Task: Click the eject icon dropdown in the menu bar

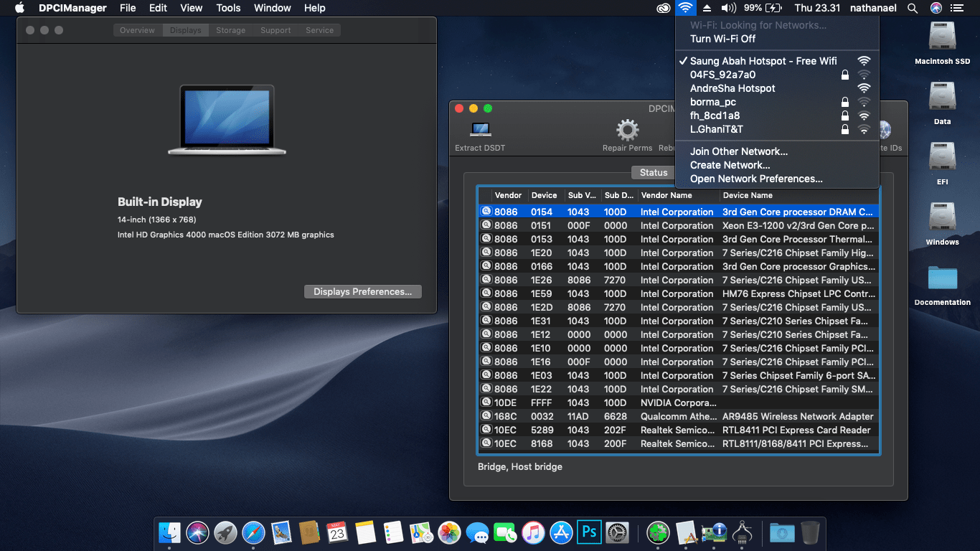Action: coord(707,8)
